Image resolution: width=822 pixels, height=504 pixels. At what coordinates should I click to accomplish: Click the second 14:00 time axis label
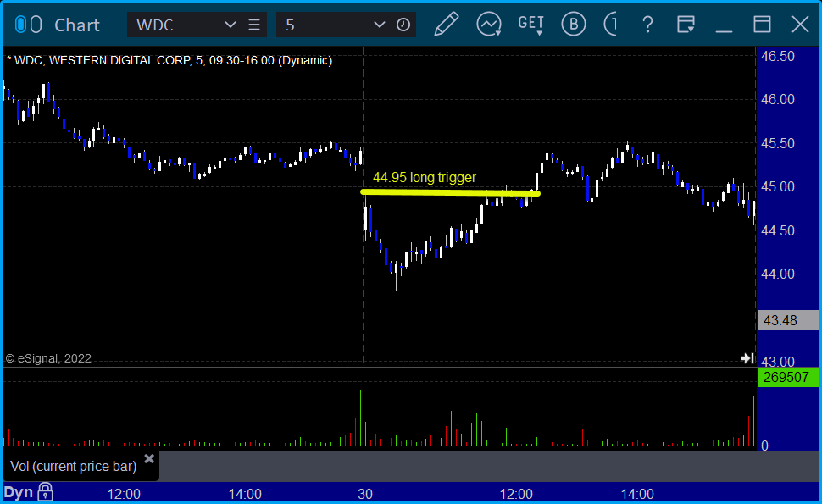tap(637, 494)
